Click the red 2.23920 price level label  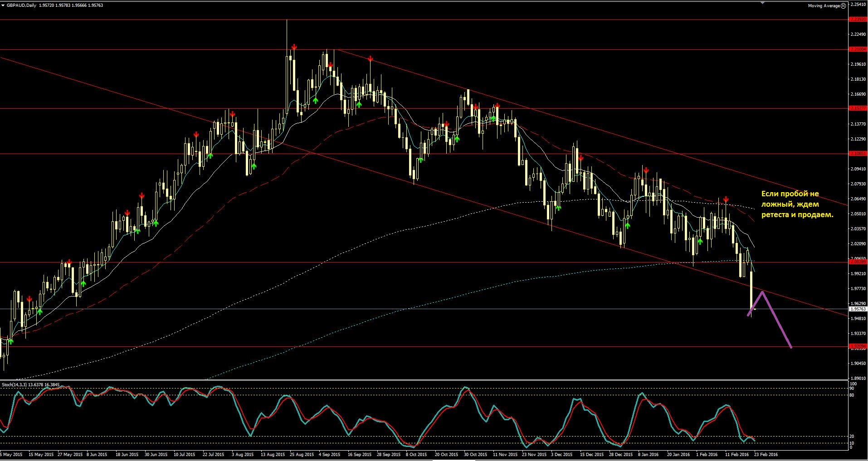(858, 19)
